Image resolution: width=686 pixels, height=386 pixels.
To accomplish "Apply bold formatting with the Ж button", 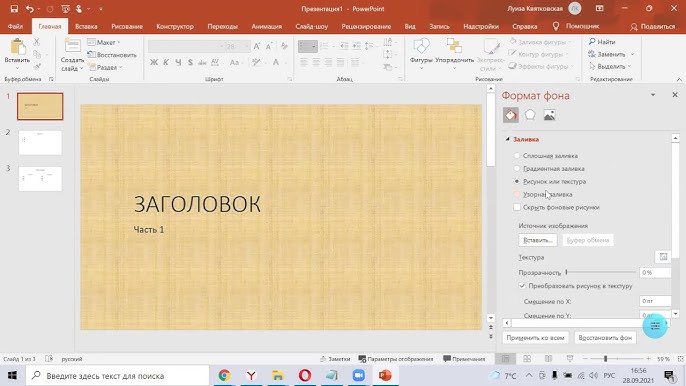I will [154, 63].
